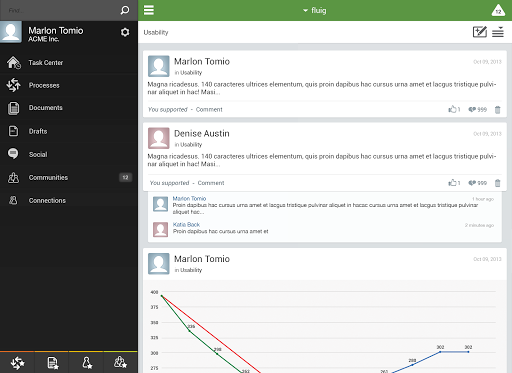Select Processes in the sidebar

69,85
